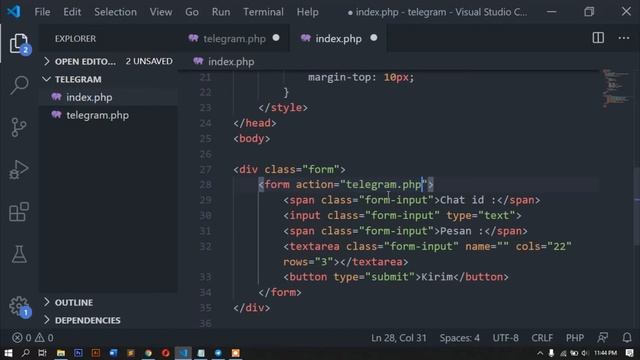Open the Edit menu
640x360 pixels.
(72, 12)
